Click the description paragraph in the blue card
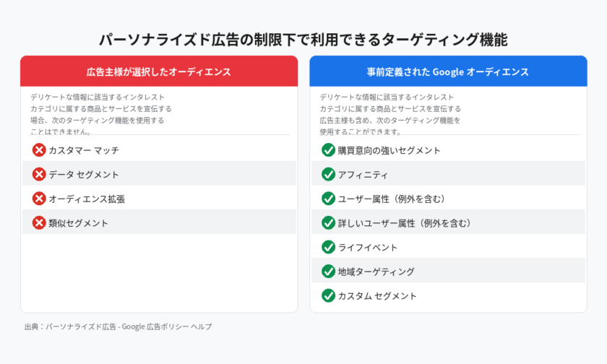Screen dimensions: 607x364 click(x=390, y=114)
